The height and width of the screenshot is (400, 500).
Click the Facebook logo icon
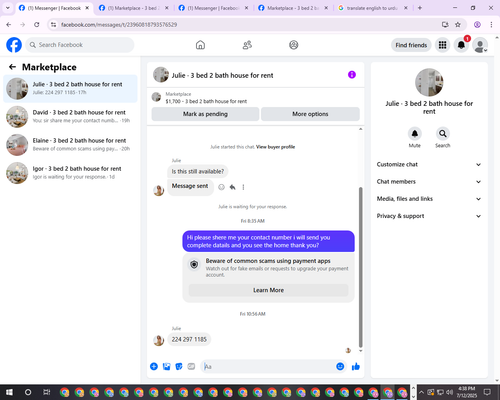(14, 45)
